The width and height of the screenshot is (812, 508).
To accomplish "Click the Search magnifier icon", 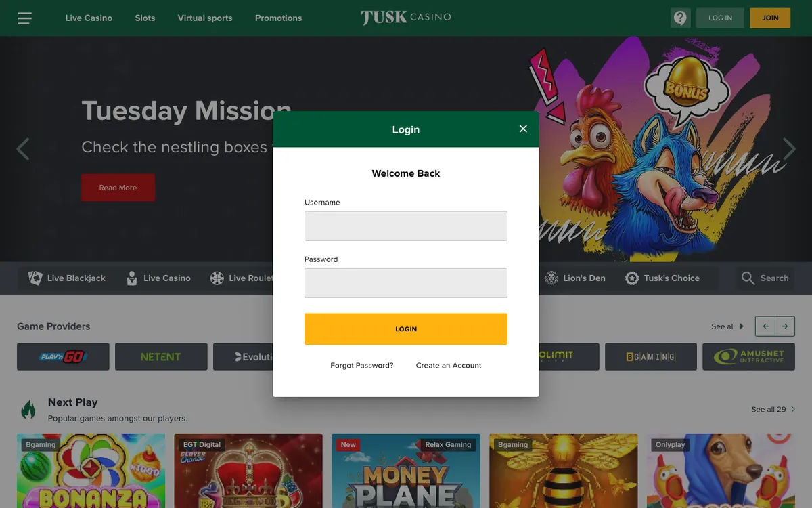I will (x=748, y=278).
